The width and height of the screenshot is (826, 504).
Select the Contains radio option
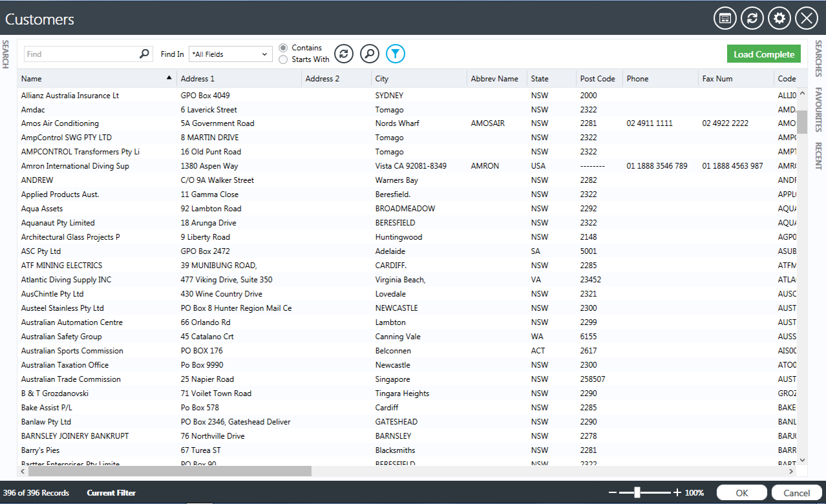coord(283,48)
